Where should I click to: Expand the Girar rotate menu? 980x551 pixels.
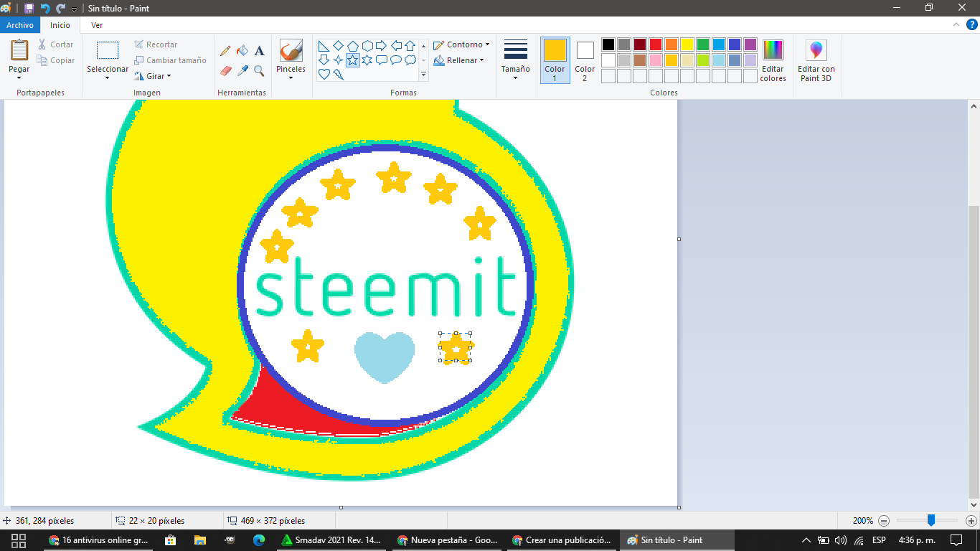[x=153, y=76]
